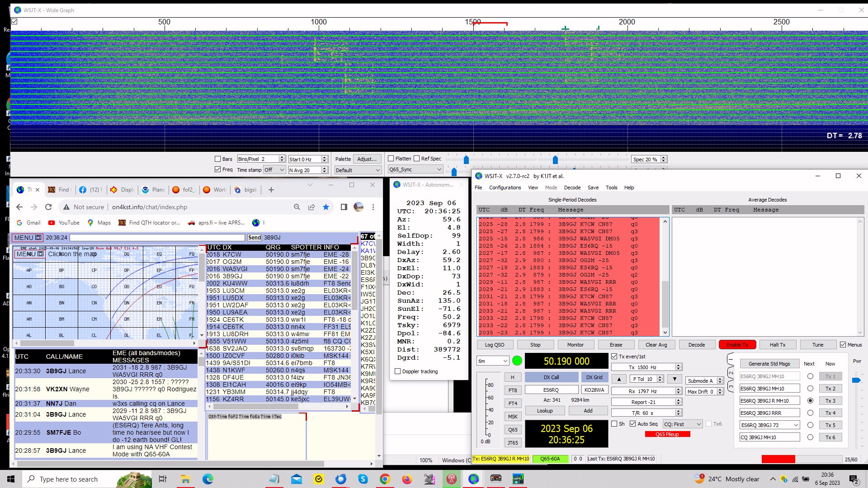Open the Q65_Sync dropdown
This screenshot has width=868, height=488.
pos(415,169)
